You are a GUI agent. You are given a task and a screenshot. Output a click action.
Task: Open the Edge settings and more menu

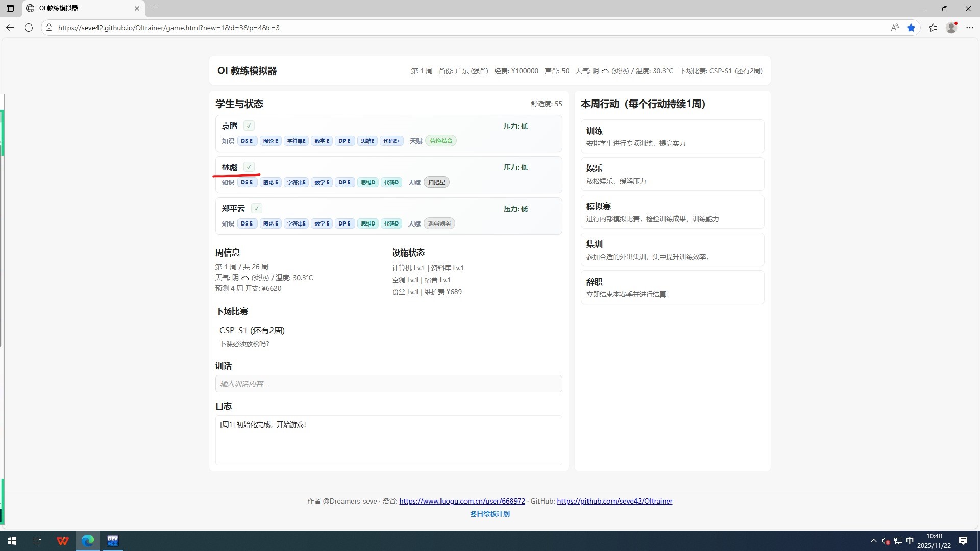(x=970, y=28)
